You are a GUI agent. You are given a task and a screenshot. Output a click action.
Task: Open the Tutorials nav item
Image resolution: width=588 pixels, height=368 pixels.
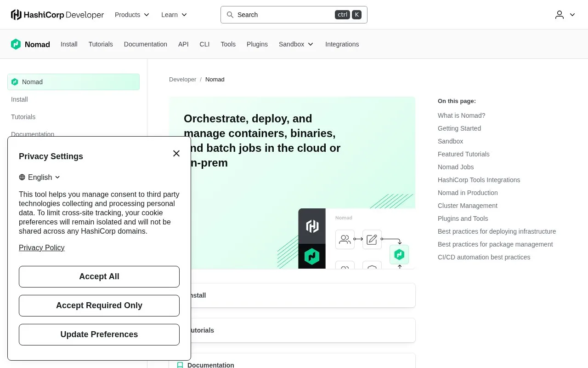click(x=101, y=44)
